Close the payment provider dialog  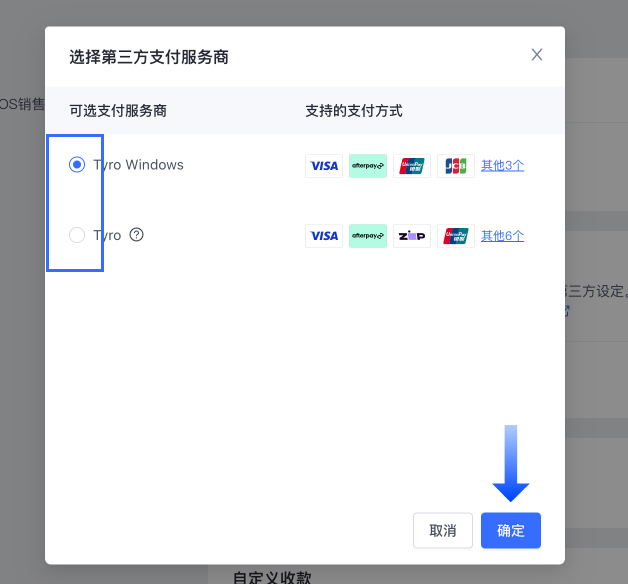tap(537, 54)
